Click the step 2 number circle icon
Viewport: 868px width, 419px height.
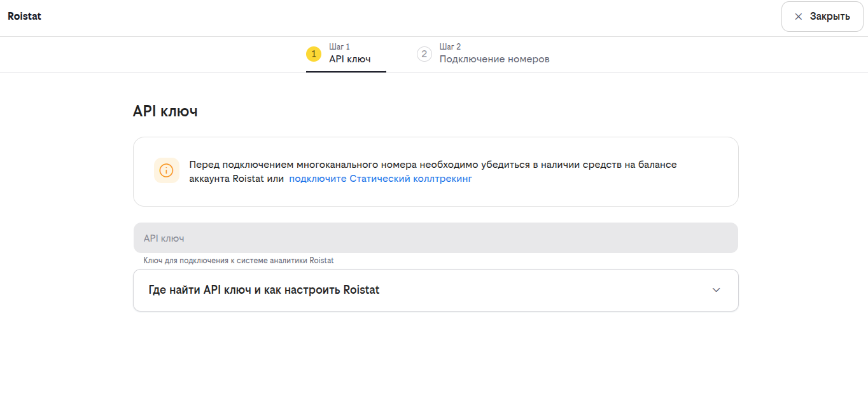tap(424, 54)
